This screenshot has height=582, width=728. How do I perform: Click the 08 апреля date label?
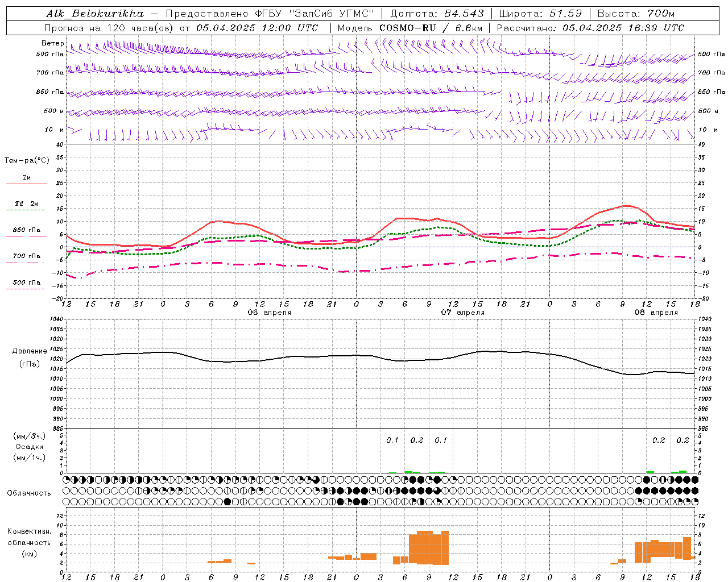point(656,312)
